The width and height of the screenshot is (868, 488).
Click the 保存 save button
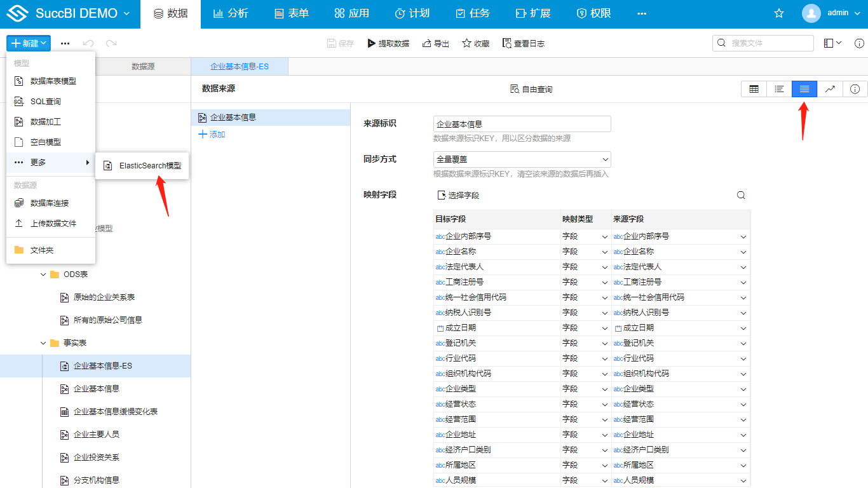pyautogui.click(x=340, y=43)
